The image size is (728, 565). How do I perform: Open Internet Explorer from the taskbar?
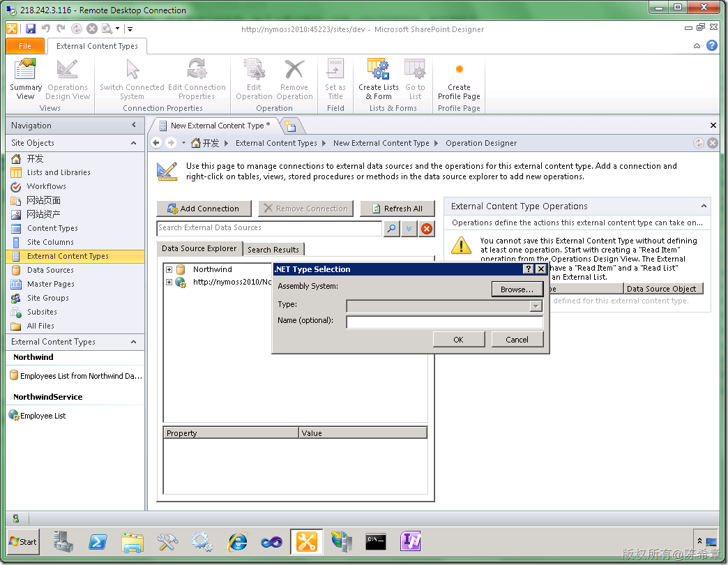click(x=238, y=542)
